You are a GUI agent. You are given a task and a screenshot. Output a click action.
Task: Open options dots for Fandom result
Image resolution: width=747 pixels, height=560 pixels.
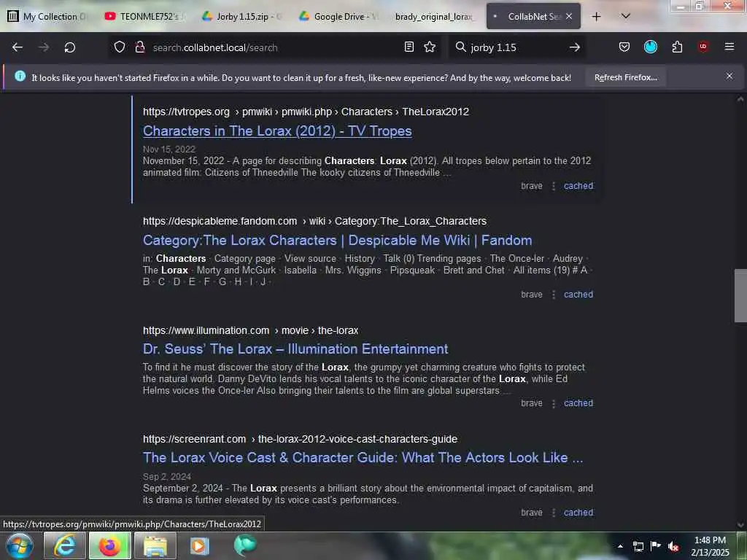pyautogui.click(x=553, y=295)
